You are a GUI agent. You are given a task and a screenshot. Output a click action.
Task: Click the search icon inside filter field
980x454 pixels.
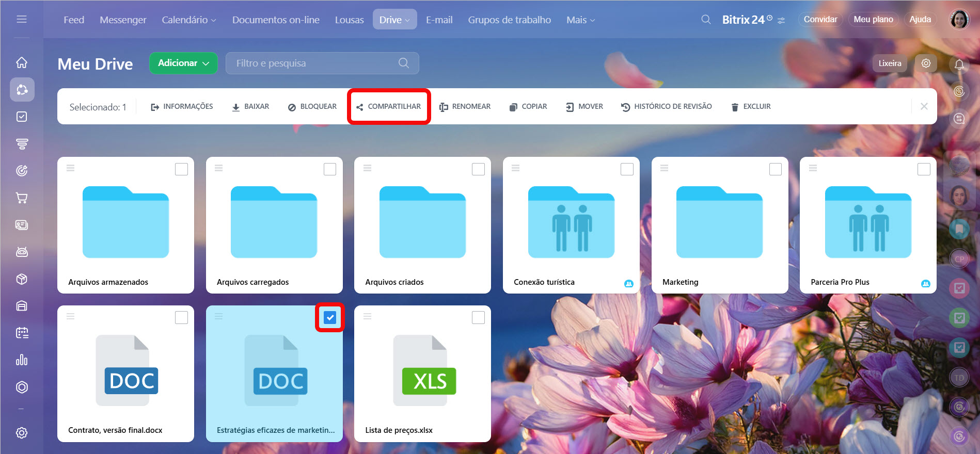point(404,63)
